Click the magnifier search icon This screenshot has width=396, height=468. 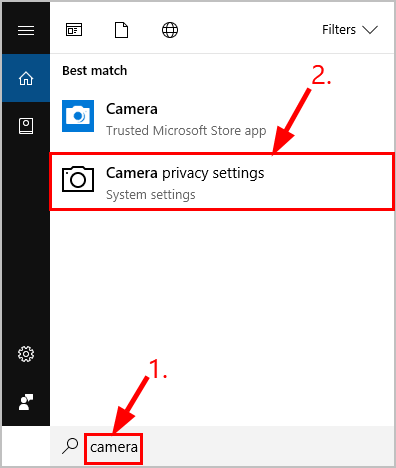click(70, 446)
